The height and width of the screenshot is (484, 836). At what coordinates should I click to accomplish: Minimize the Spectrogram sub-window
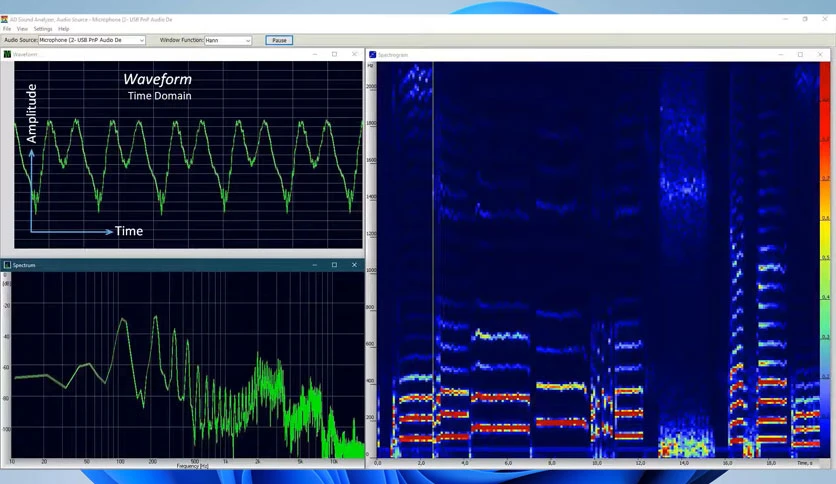781,54
